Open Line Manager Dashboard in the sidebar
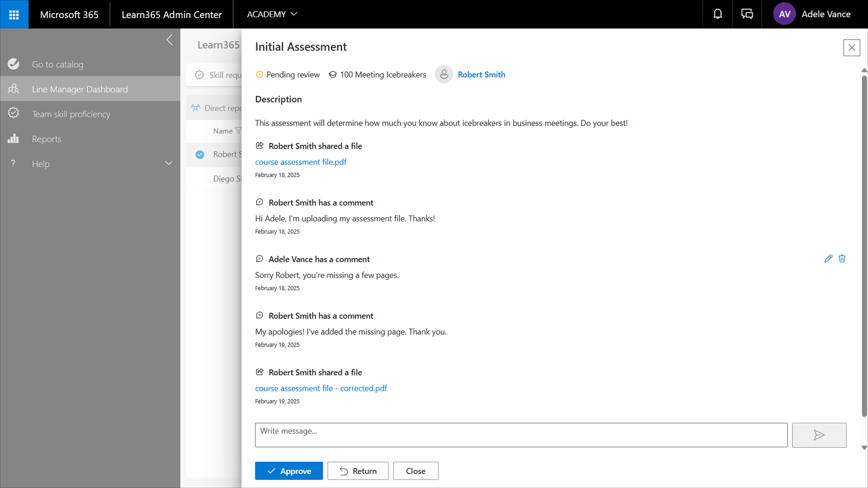This screenshot has width=868, height=488. 80,89
